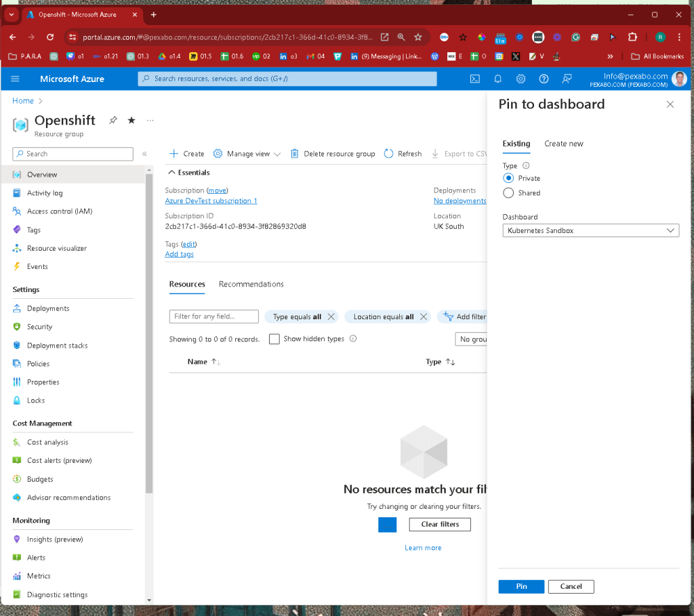Click the Cancel button

coord(571,586)
